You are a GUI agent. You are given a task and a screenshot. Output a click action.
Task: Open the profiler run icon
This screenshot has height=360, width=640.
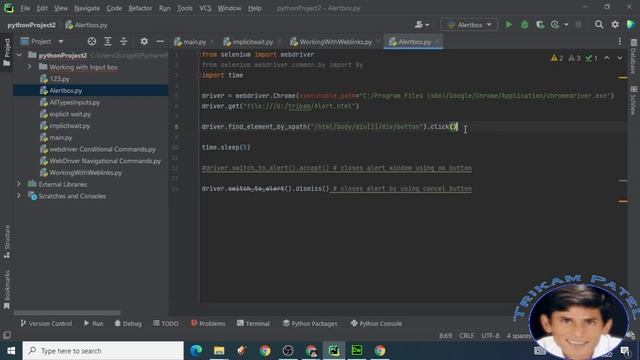[555, 25]
